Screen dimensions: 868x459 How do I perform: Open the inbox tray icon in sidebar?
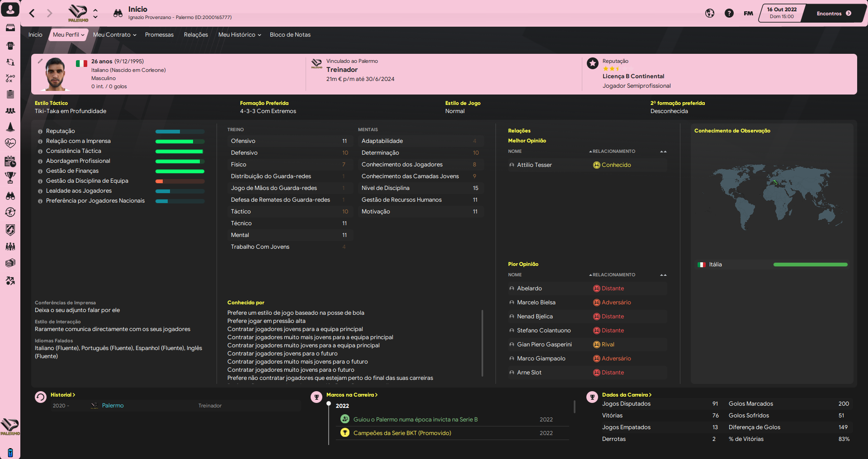[10, 28]
